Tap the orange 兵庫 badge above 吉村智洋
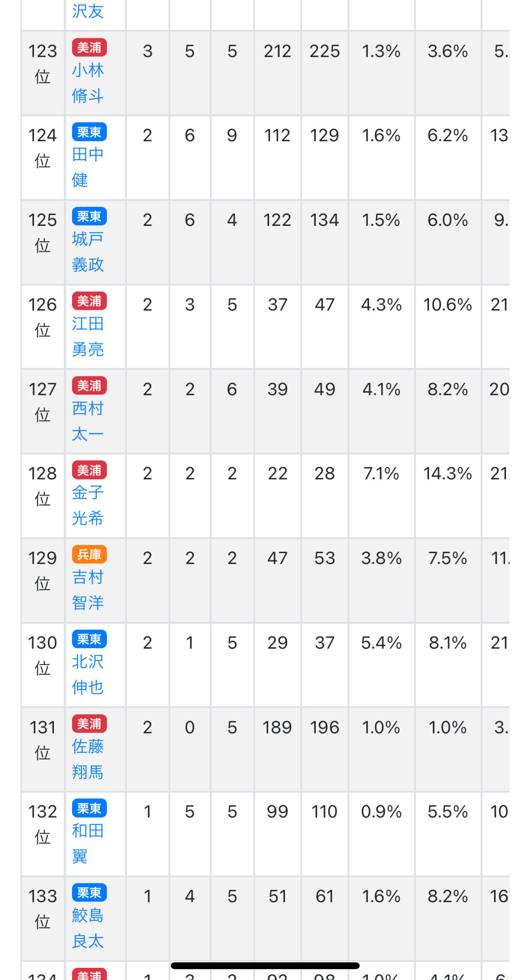This screenshot has width=530, height=980. click(x=89, y=554)
